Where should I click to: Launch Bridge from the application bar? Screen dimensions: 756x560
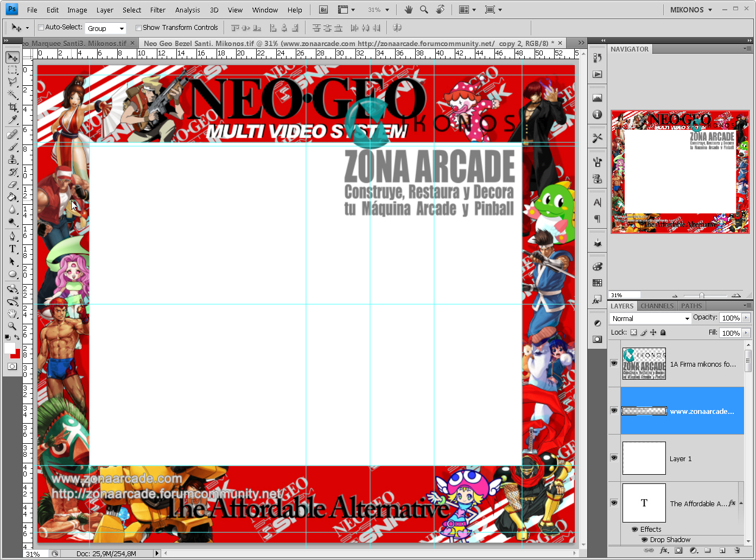[x=323, y=9]
